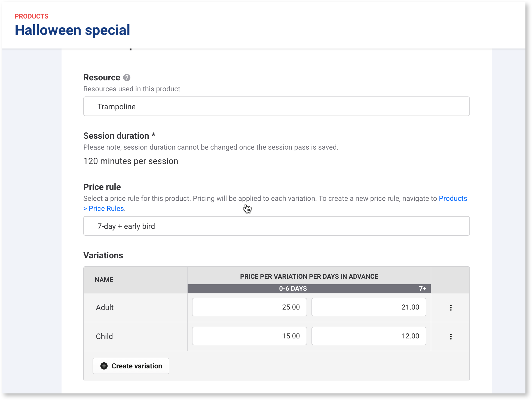Image resolution: width=532 pixels, height=400 pixels.
Task: Select the Child variation name cell
Action: tap(104, 336)
